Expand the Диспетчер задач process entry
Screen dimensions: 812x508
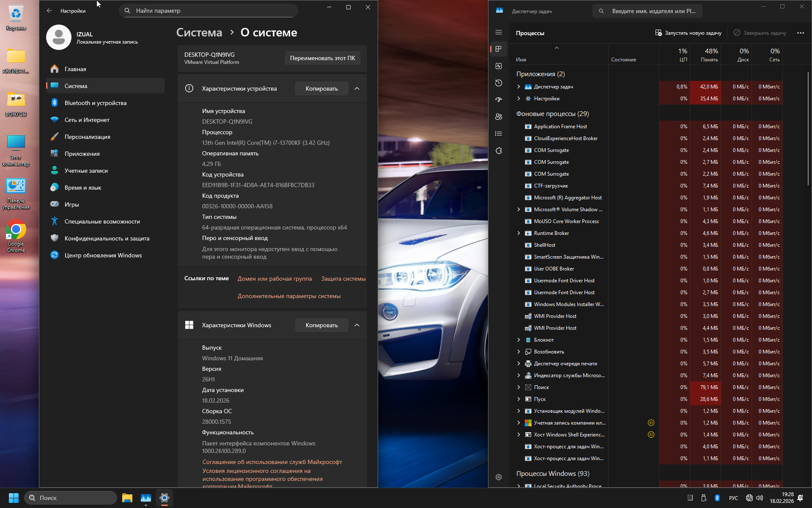519,87
